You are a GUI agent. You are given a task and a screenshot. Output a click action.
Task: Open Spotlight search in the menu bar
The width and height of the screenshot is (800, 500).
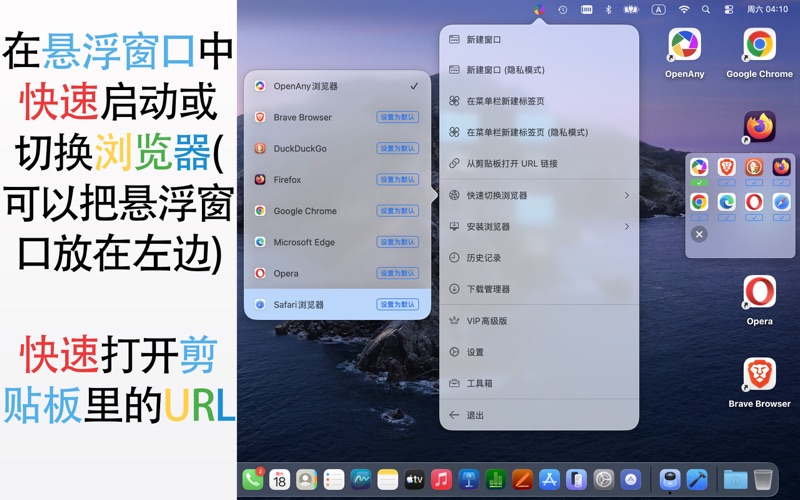click(x=706, y=9)
